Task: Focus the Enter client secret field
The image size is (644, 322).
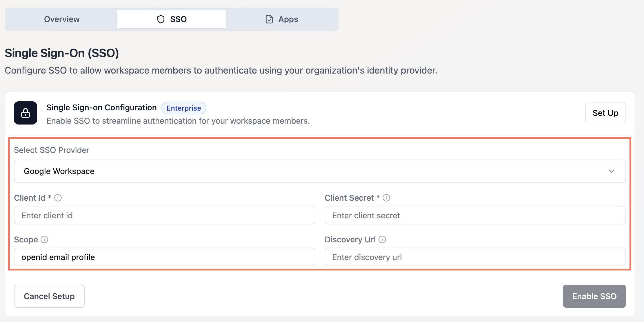Action: (x=475, y=215)
